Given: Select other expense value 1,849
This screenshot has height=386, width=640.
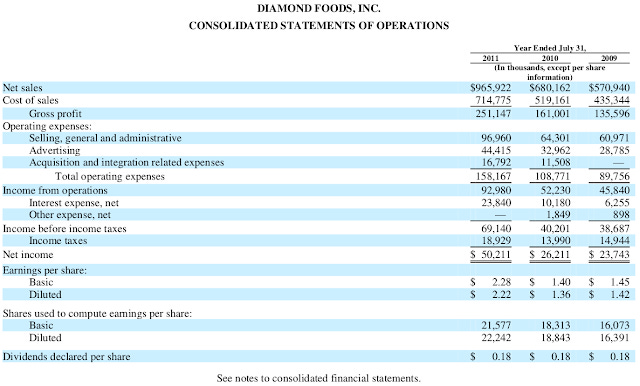Looking at the screenshot, I should point(558,215).
